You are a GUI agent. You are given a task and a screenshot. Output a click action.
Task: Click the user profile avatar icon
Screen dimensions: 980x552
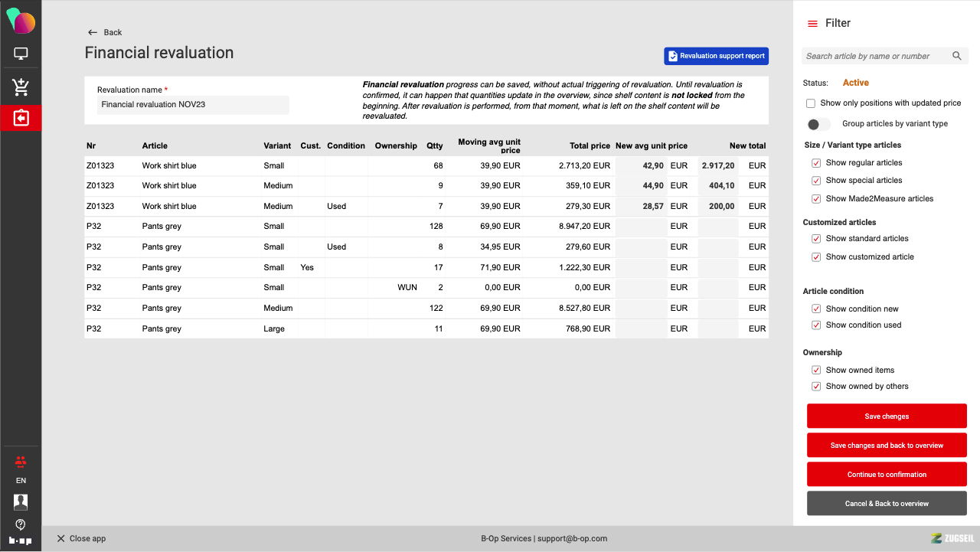[21, 502]
